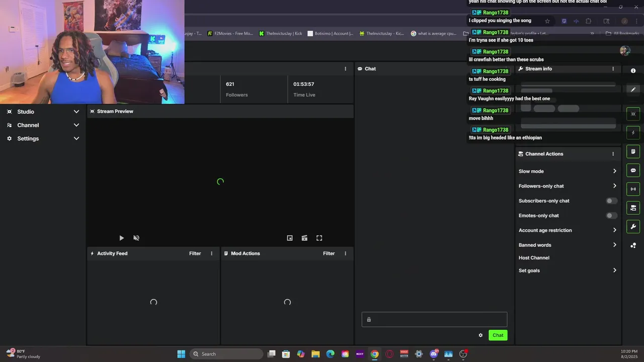Image resolution: width=644 pixels, height=362 pixels.
Task: Open the F2Movies bookmark
Action: click(230, 34)
